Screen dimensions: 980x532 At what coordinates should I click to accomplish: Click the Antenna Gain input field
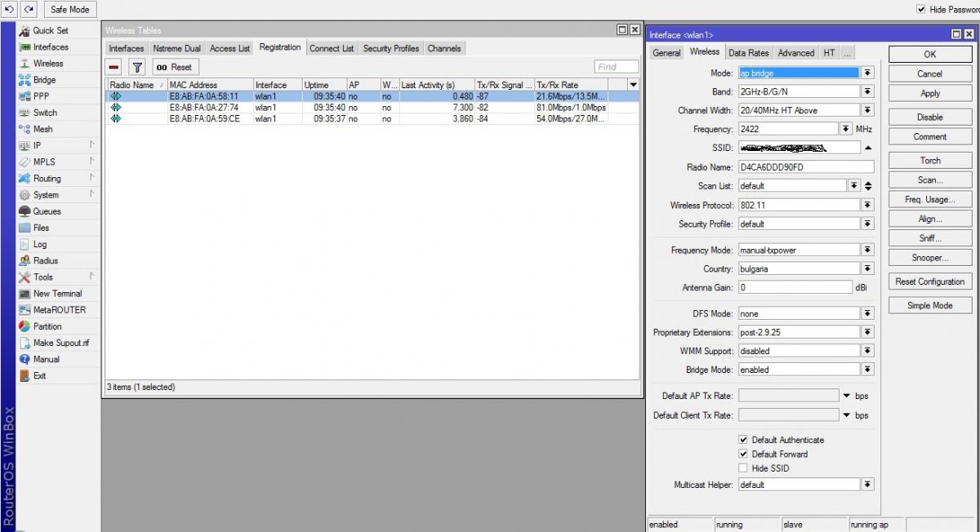795,287
